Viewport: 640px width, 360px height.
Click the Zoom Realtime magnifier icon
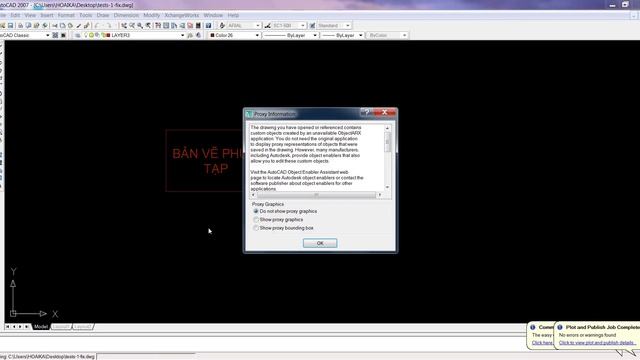click(132, 25)
